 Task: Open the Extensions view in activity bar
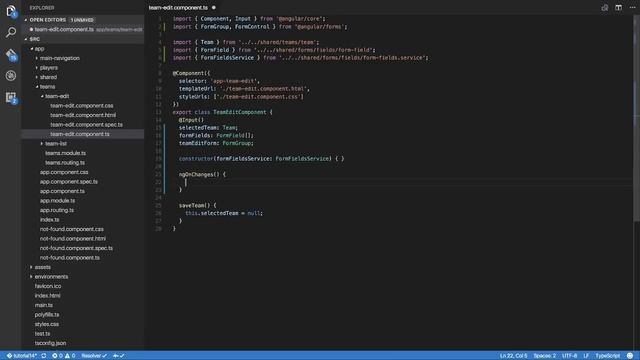[11, 98]
